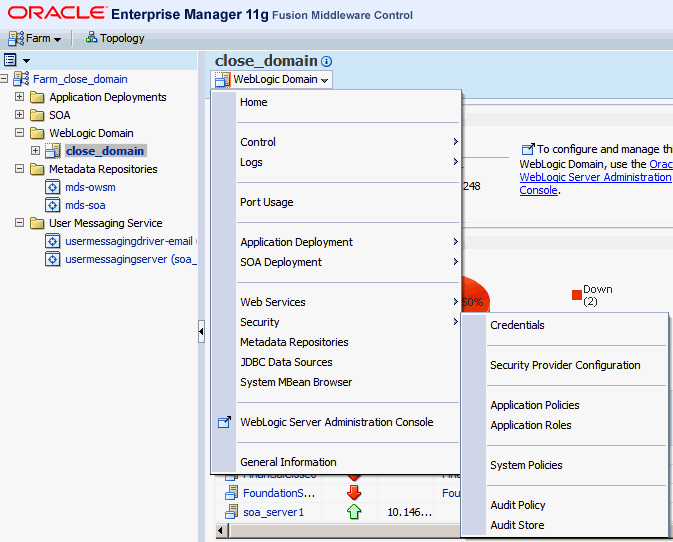Collapse the Farm_close_domain root node

tap(4, 79)
